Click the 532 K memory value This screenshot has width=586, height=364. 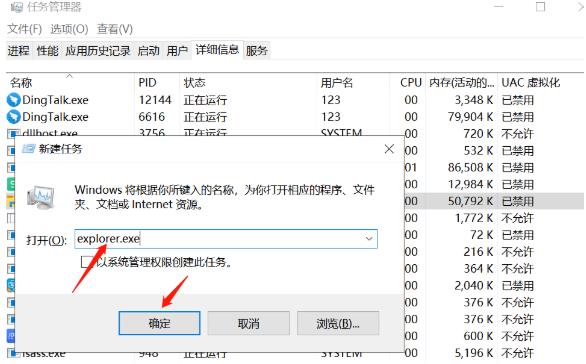pyautogui.click(x=478, y=151)
